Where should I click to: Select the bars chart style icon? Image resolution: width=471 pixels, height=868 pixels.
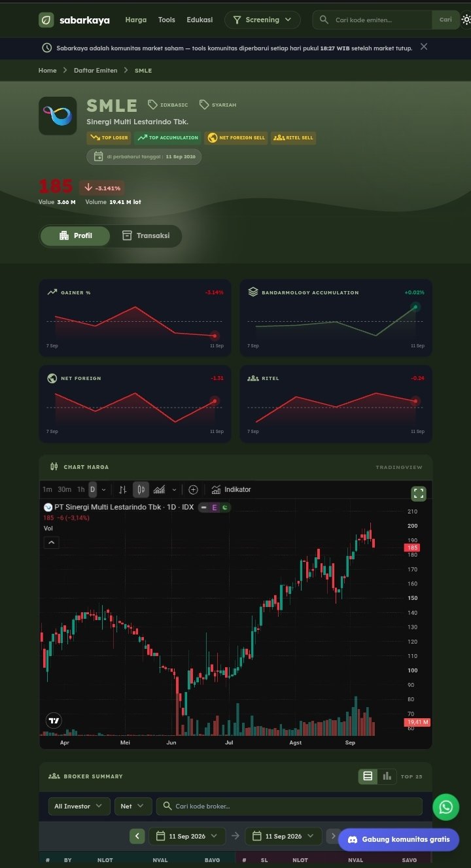click(x=122, y=489)
